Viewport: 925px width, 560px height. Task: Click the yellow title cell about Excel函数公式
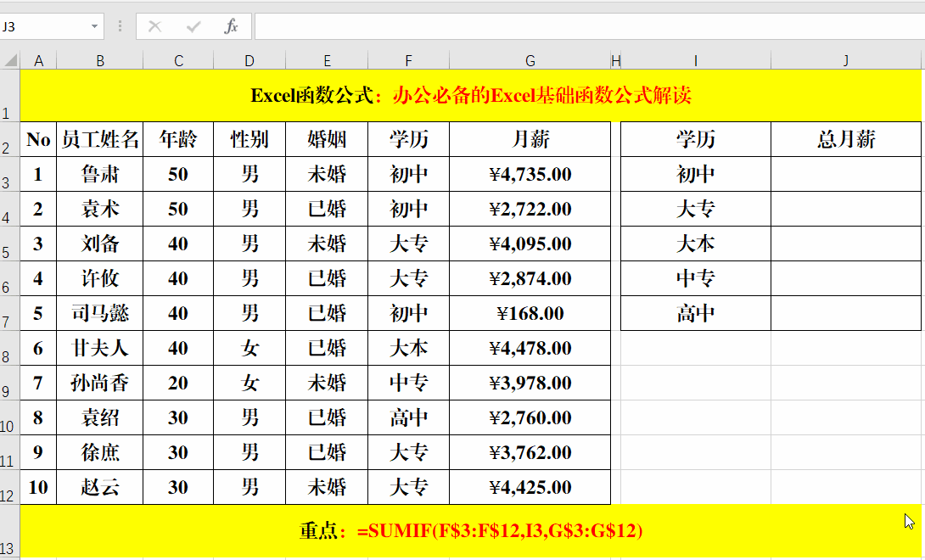click(x=471, y=96)
